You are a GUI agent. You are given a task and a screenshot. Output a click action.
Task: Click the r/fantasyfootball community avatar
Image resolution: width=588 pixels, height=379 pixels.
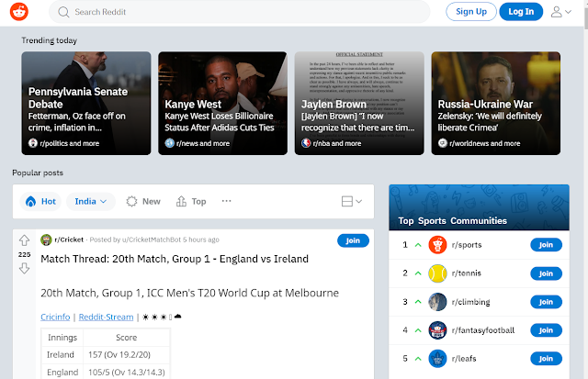(x=437, y=330)
